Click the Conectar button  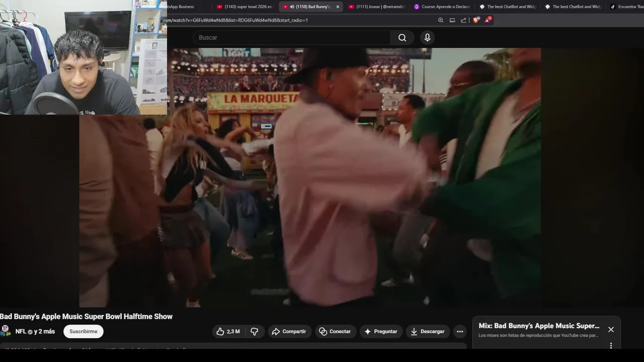coord(335,331)
